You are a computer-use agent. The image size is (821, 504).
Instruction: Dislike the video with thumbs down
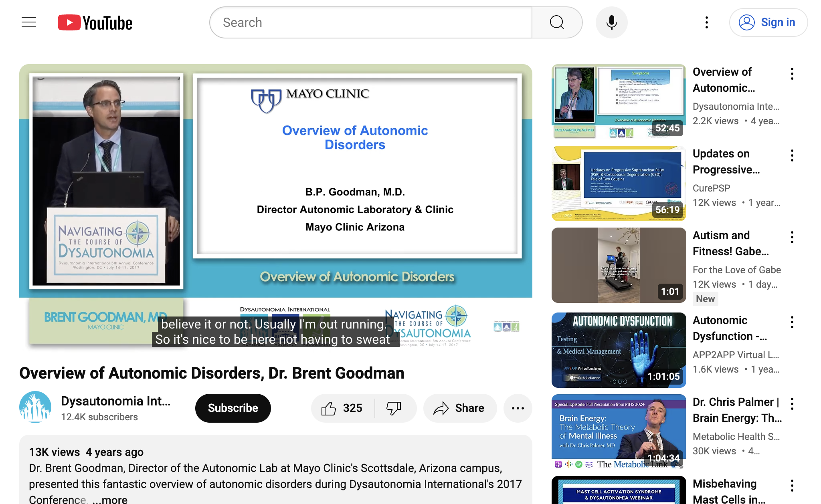395,408
